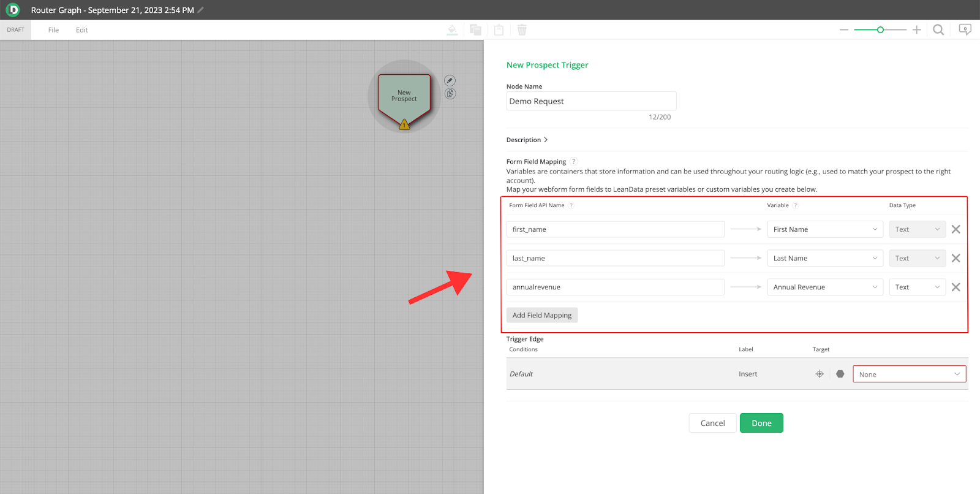Open the search magnifier in toolbar

[x=938, y=30]
